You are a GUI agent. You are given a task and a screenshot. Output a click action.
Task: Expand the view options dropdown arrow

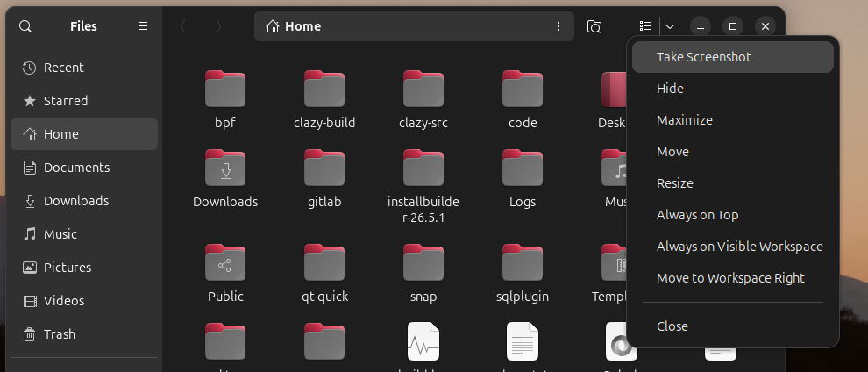point(670,26)
